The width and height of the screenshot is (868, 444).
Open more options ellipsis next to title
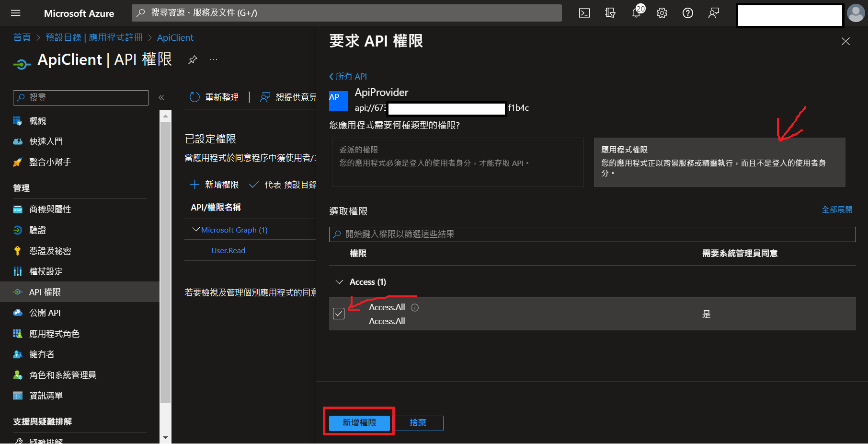pyautogui.click(x=214, y=59)
